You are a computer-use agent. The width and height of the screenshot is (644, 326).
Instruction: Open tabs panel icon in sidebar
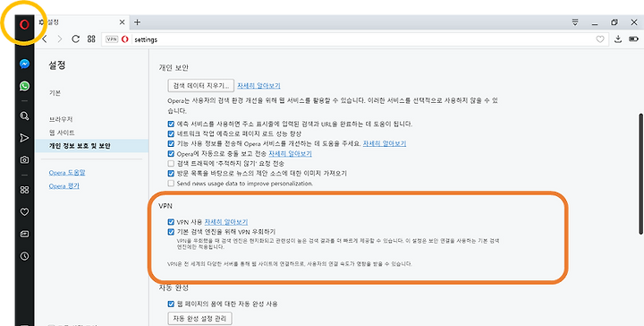(25, 234)
